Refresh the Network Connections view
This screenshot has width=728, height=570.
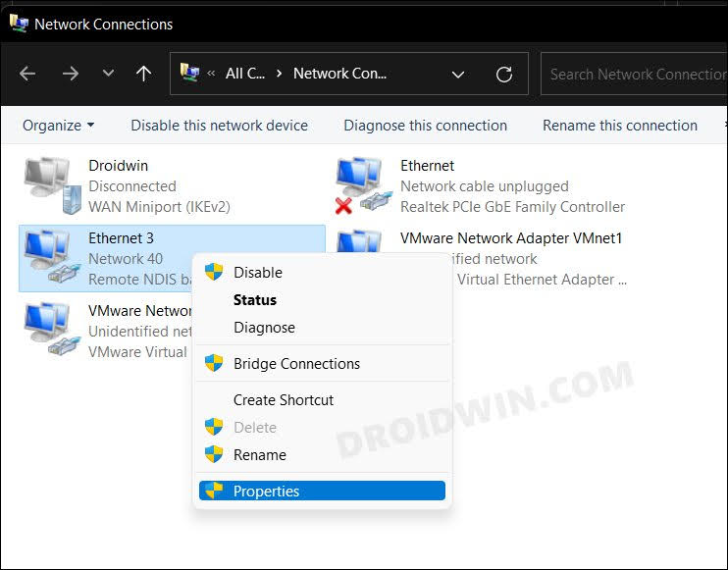pyautogui.click(x=503, y=75)
